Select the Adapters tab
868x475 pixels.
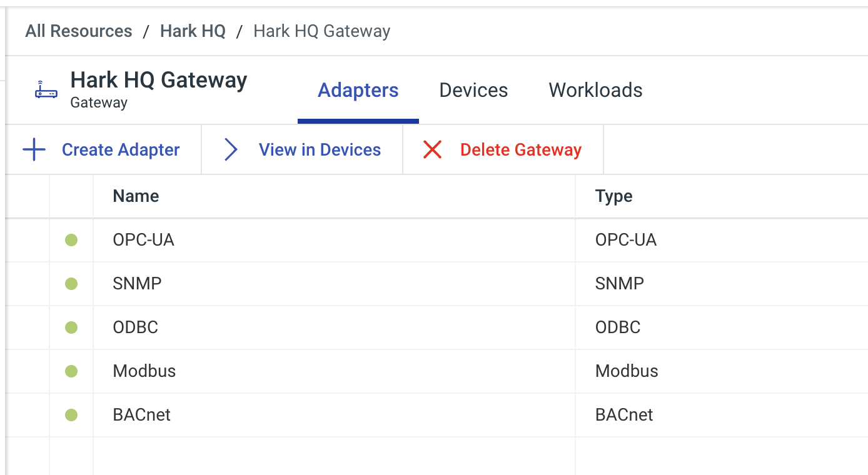(358, 90)
